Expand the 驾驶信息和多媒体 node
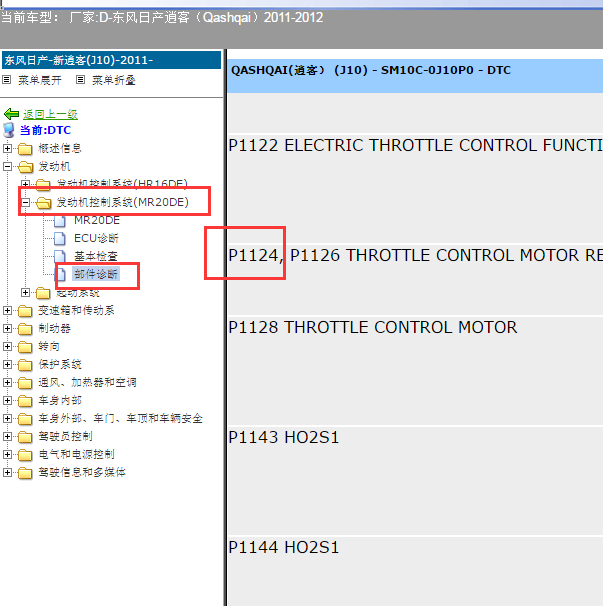 point(7,472)
